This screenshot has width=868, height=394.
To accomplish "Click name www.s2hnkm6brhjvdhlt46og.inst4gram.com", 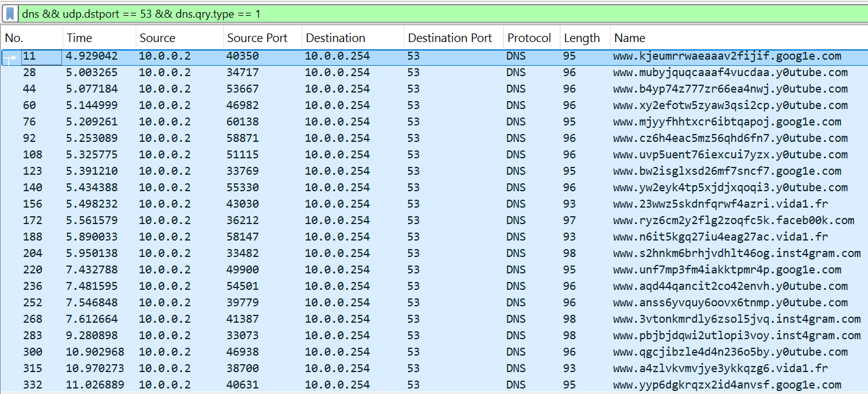I will (737, 253).
